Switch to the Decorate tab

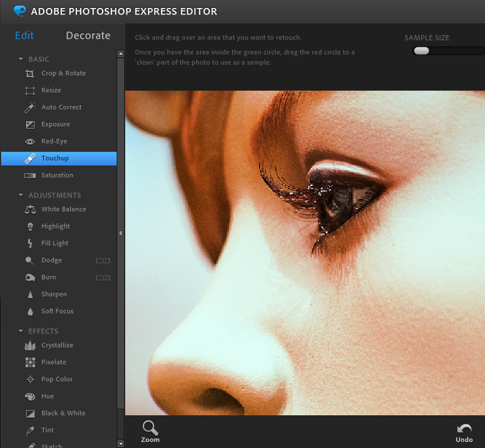pyautogui.click(x=88, y=36)
